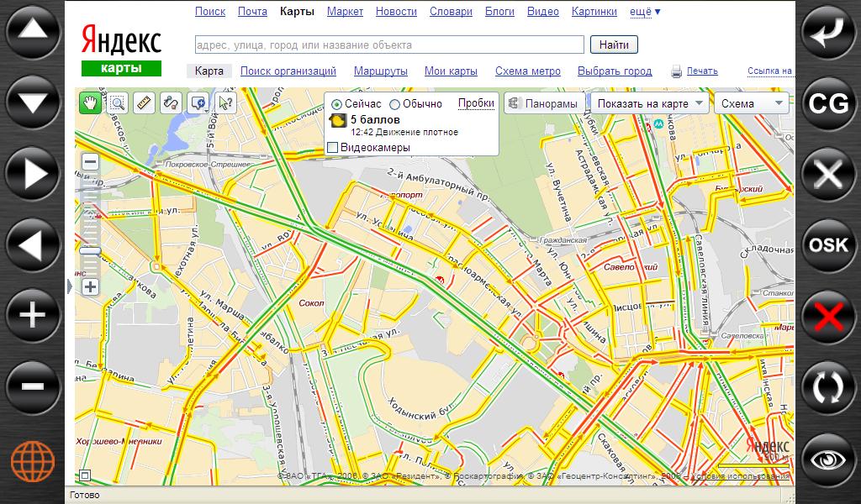
Task: Open the Видео service link
Action: pos(543,12)
